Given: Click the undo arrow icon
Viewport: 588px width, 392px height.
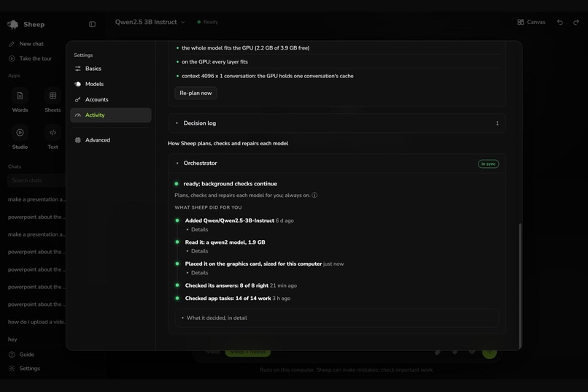Looking at the screenshot, I should [x=560, y=22].
